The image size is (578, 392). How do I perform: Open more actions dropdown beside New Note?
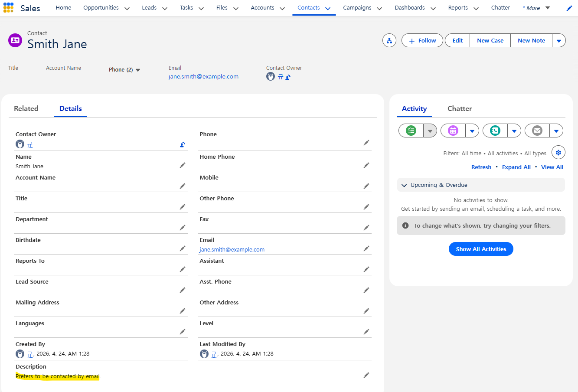(x=558, y=41)
